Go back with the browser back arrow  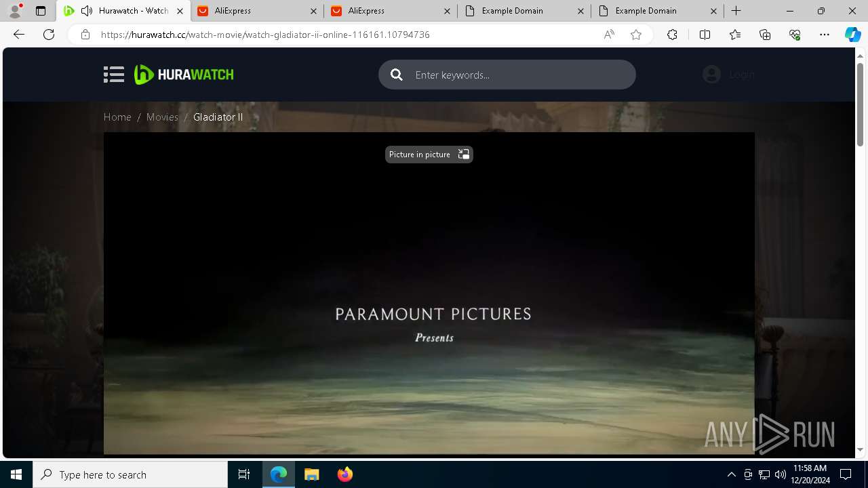tap(19, 35)
